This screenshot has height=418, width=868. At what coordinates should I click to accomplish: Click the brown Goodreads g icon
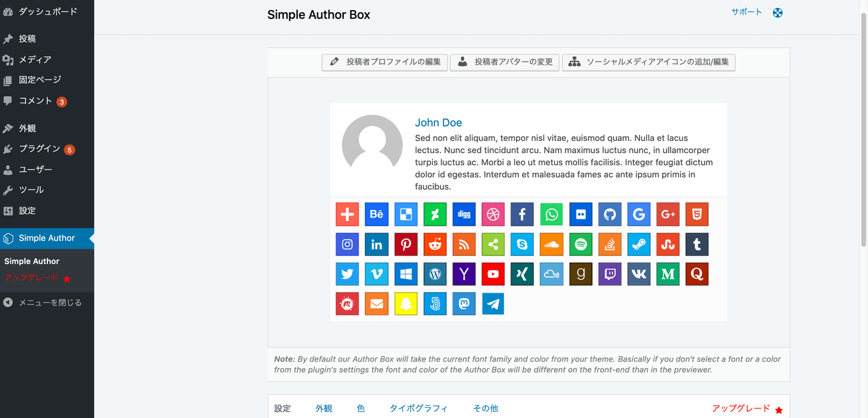[x=580, y=274]
